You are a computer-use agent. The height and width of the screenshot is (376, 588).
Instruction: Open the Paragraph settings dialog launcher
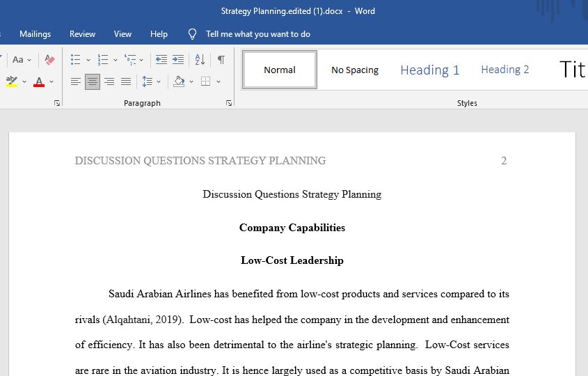pos(229,103)
